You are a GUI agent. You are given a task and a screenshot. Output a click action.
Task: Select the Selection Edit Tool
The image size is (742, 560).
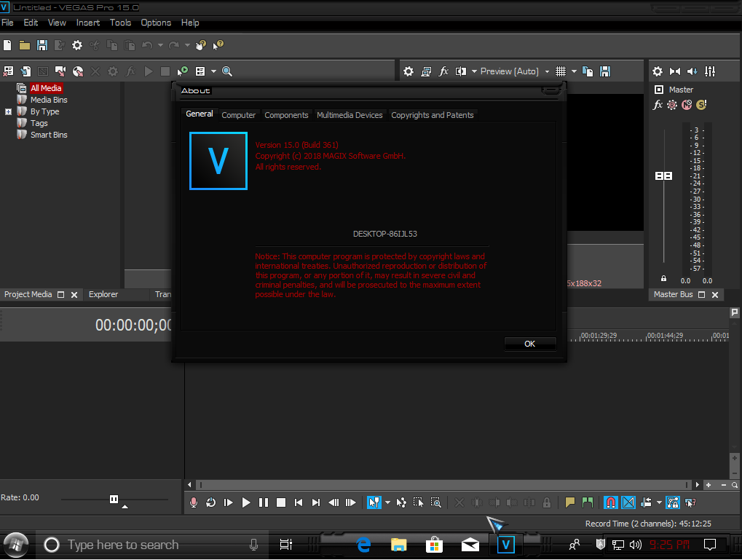(x=418, y=502)
